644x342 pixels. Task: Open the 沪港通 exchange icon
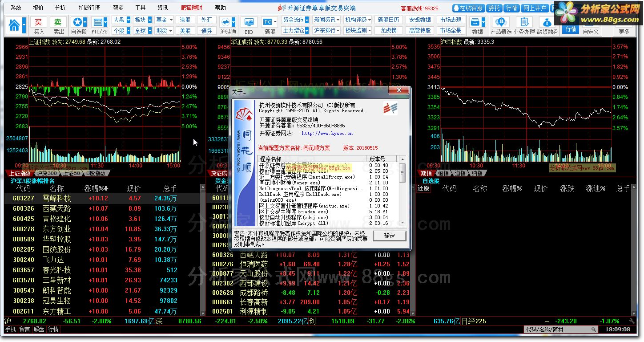(225, 22)
